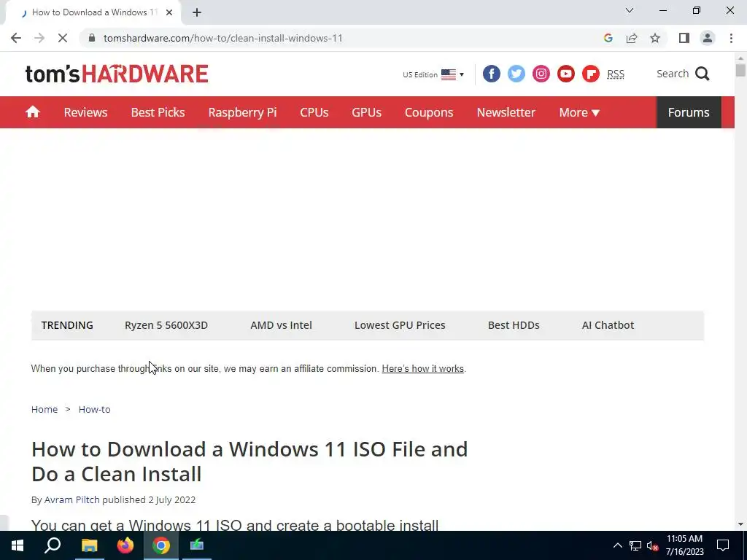The width and height of the screenshot is (747, 560).
Task: Click the Search magnifier icon
Action: coord(703,74)
